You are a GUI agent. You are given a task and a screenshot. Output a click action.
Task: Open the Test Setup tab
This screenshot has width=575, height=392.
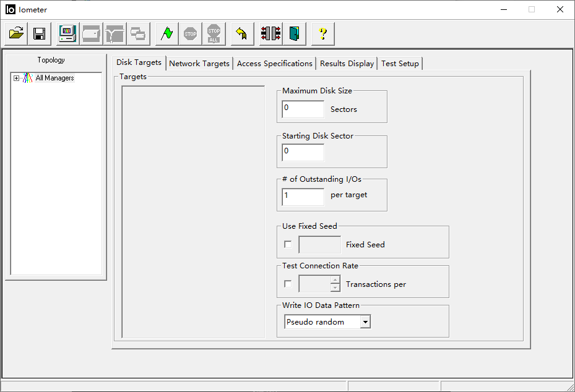(400, 64)
